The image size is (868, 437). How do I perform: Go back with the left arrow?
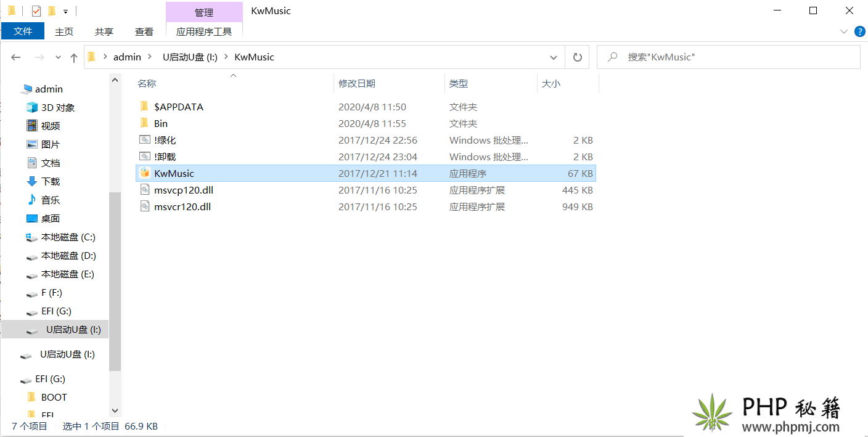(x=16, y=57)
